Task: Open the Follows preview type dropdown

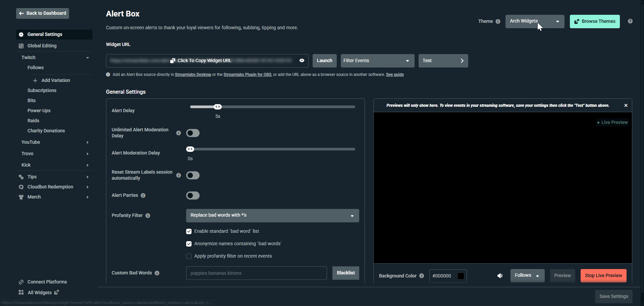Action: pyautogui.click(x=527, y=276)
